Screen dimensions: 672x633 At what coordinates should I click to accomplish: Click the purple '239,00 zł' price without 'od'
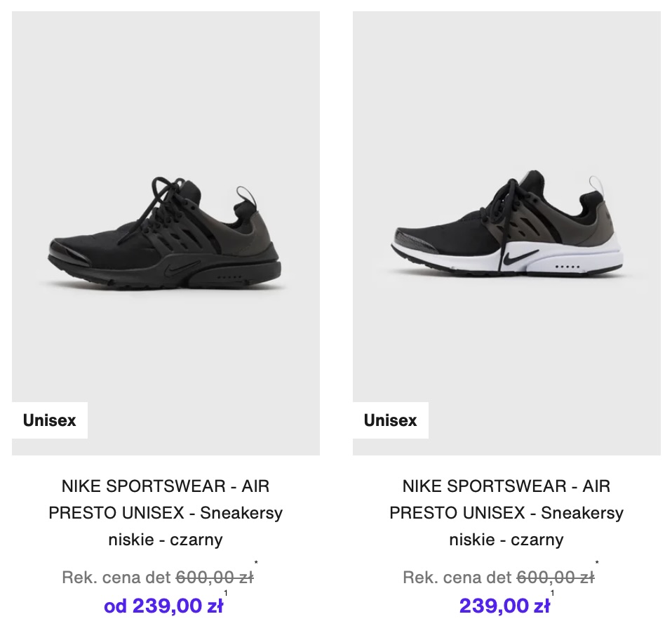(x=504, y=606)
